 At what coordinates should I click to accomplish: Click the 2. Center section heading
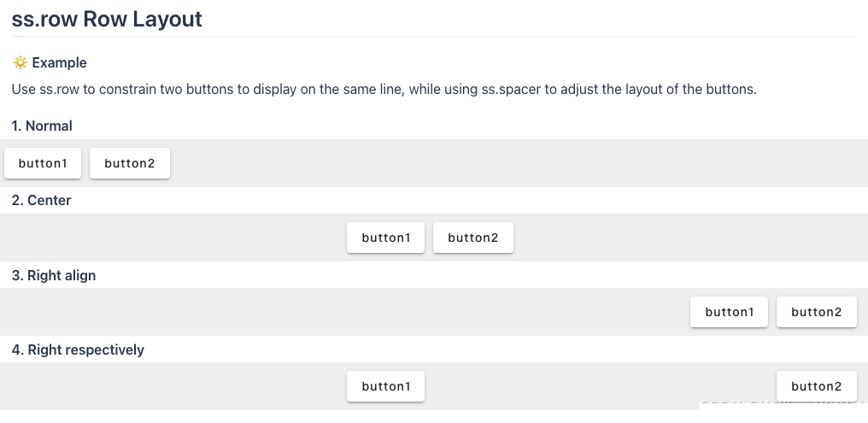pos(42,200)
